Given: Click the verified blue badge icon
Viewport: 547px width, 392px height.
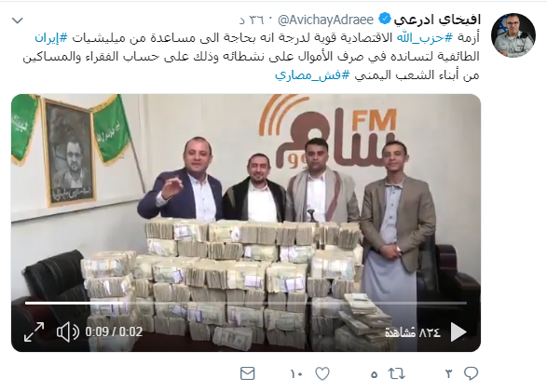Looking at the screenshot, I should point(385,19).
